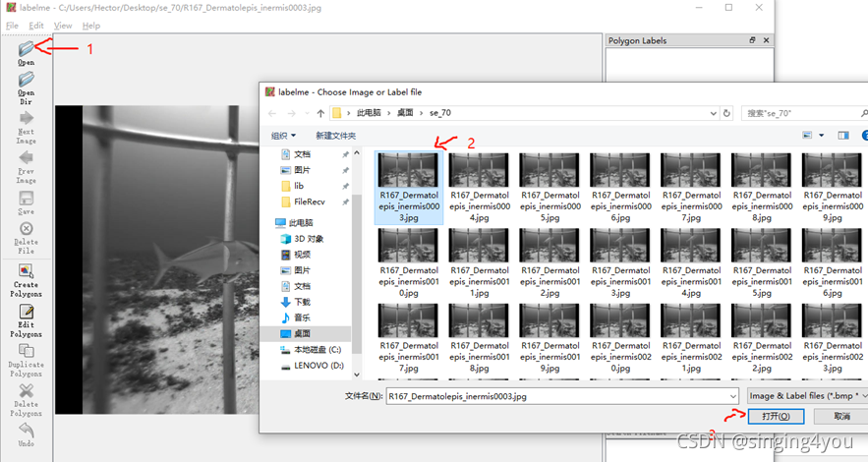Navigate back in file dialog

272,113
